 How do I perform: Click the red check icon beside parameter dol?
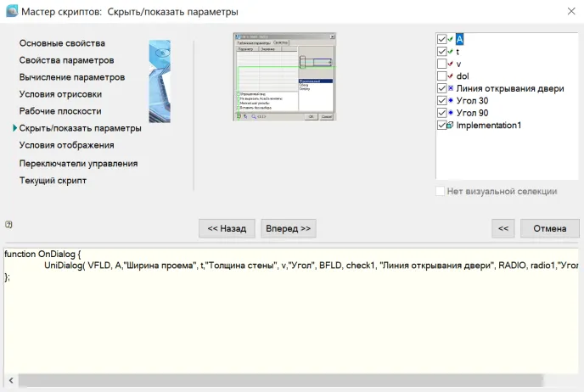(451, 76)
